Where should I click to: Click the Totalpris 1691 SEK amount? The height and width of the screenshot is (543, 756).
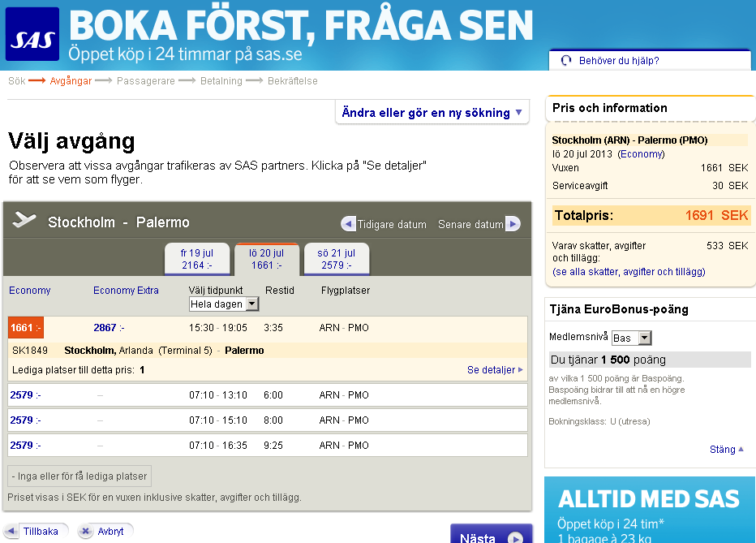[x=717, y=215]
